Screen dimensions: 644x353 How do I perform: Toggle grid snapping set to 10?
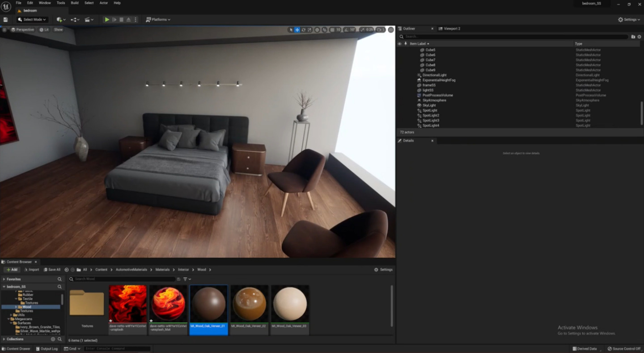point(335,29)
